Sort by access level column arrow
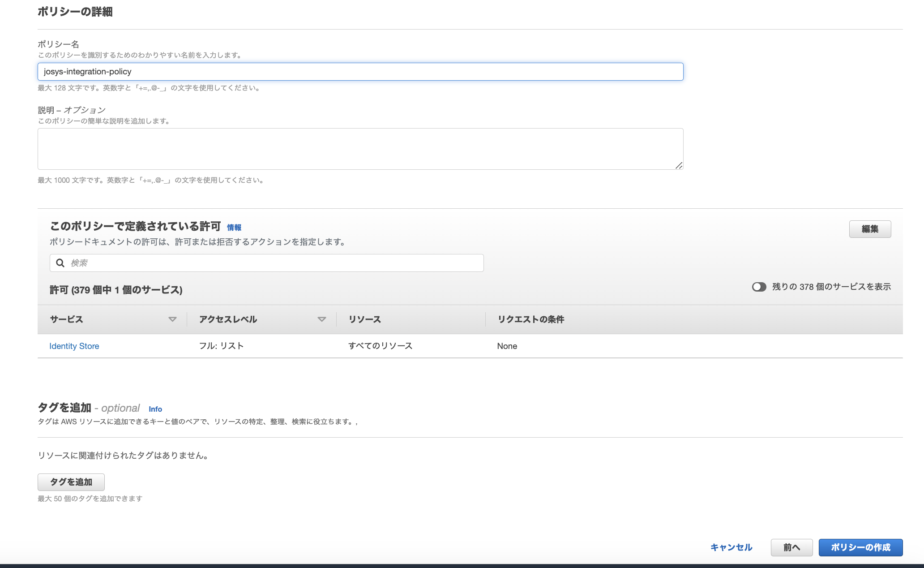The height and width of the screenshot is (568, 924). click(321, 319)
